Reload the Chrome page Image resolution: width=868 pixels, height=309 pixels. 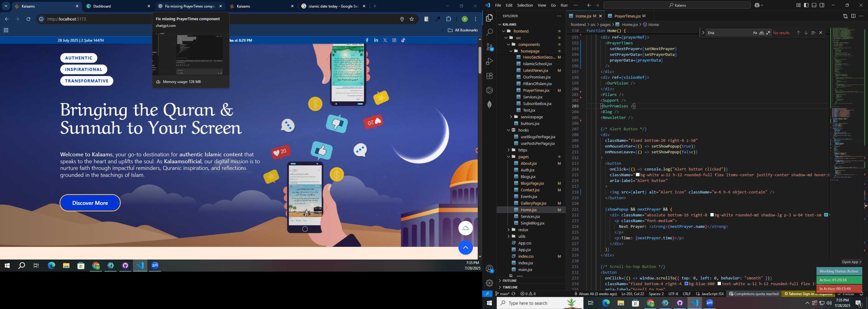pyautogui.click(x=28, y=19)
